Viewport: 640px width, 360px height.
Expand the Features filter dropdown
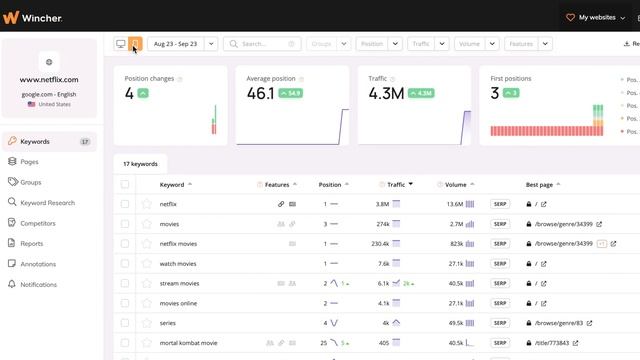[x=545, y=44]
